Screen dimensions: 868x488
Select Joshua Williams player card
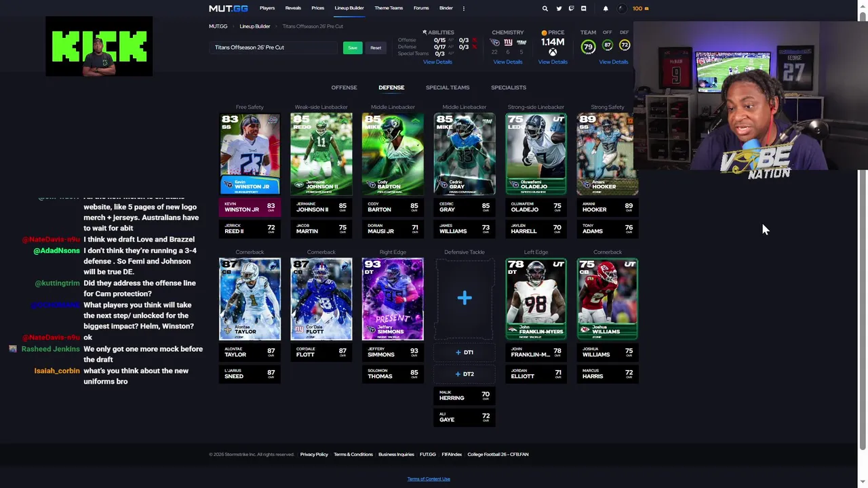[x=607, y=299]
